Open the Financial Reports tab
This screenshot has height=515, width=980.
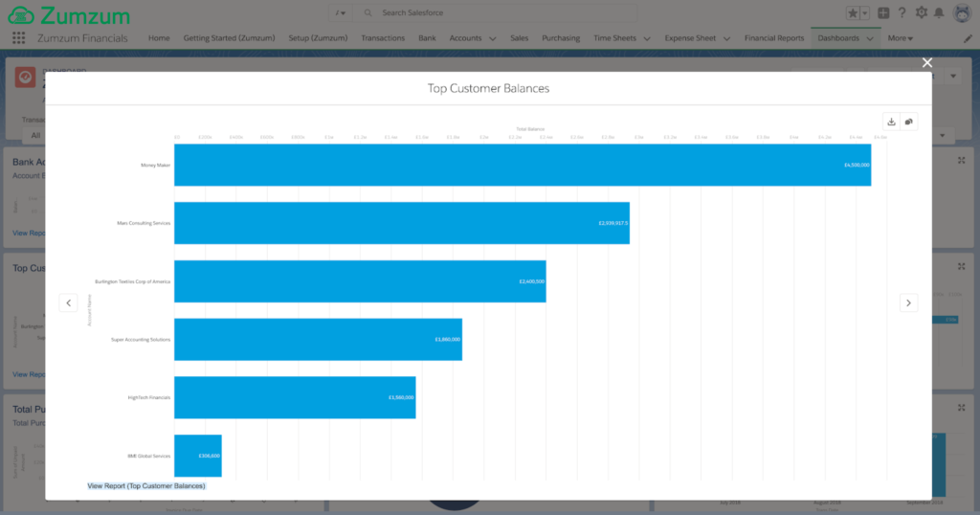(x=773, y=38)
